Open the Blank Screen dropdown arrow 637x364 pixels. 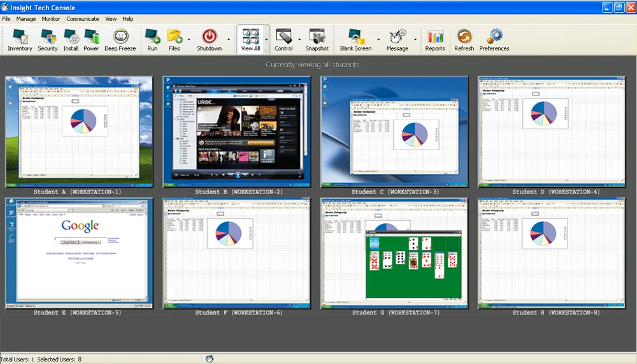tap(378, 40)
